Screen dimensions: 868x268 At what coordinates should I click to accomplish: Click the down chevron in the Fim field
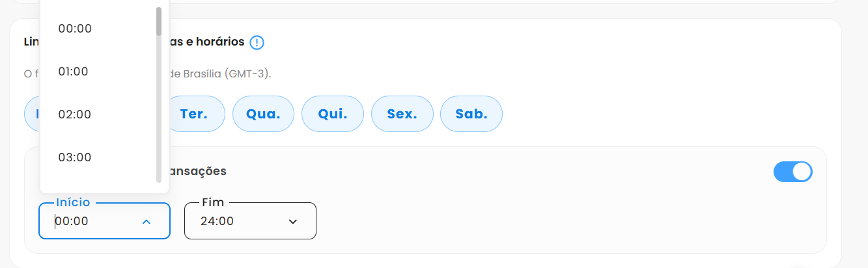tap(293, 222)
